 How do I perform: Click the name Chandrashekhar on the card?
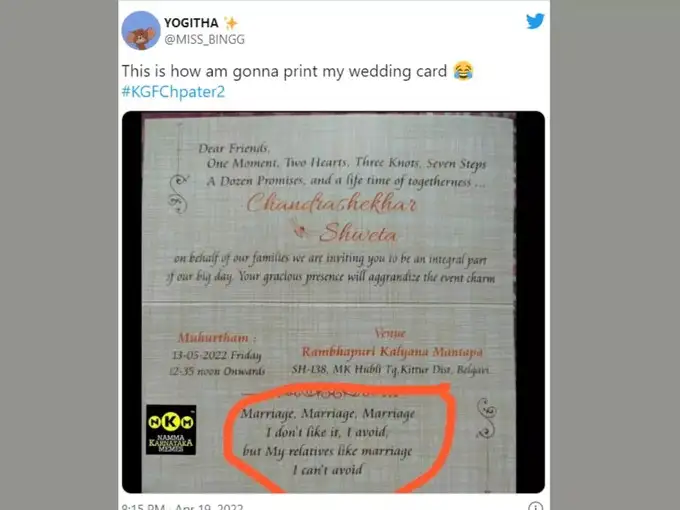[x=331, y=203]
